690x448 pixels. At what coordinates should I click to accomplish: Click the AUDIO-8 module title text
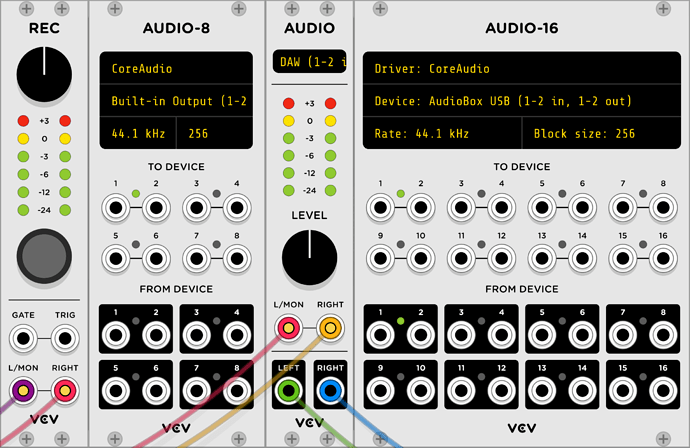176,28
